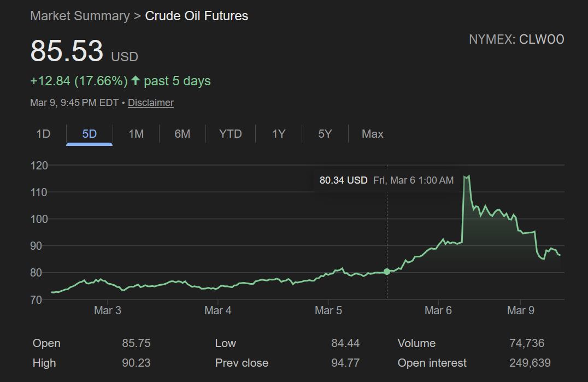
Task: Click the 110 y-axis label
Action: tap(39, 192)
